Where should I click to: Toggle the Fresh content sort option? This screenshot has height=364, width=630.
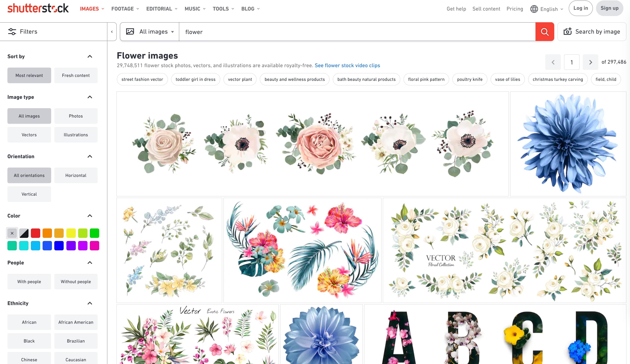pos(76,75)
